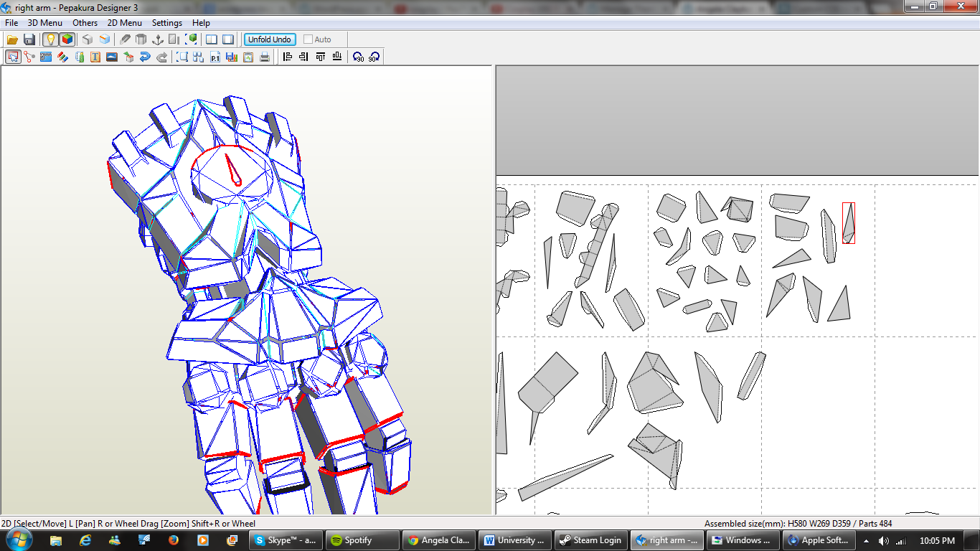The image size is (980, 551).
Task: Click the Save floppy disk icon
Action: (x=29, y=39)
